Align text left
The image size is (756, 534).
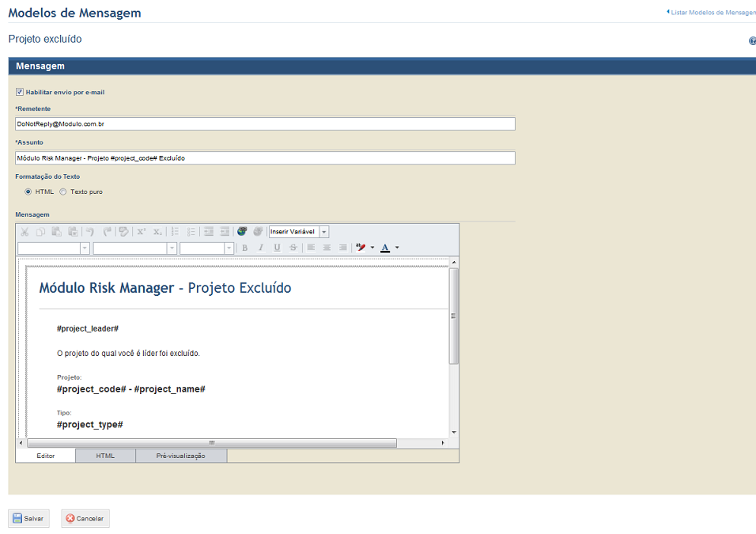(x=311, y=248)
